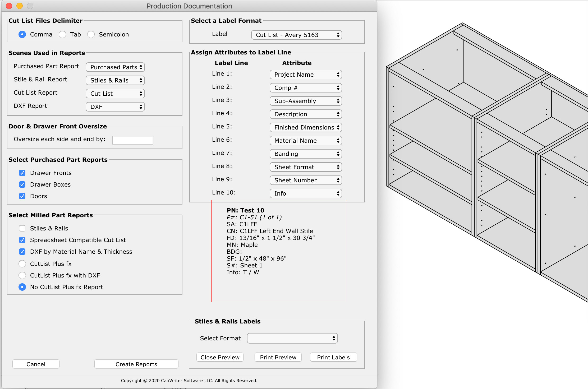The width and height of the screenshot is (588, 389).
Task: Open Purchased Part Report scene dropdown
Action: point(115,67)
